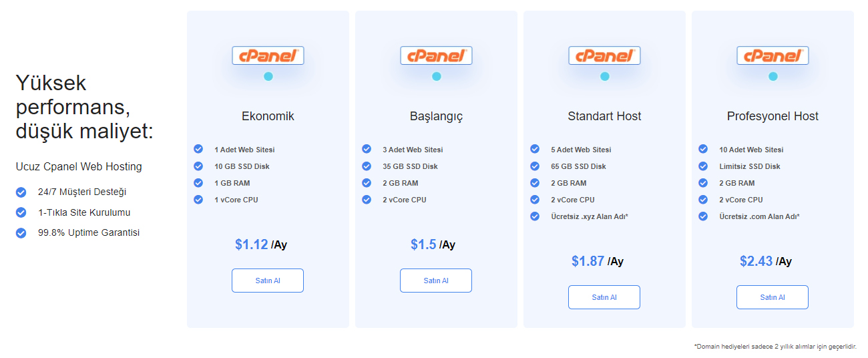Click the cPanel logo on Profesyonel Host

pyautogui.click(x=773, y=55)
